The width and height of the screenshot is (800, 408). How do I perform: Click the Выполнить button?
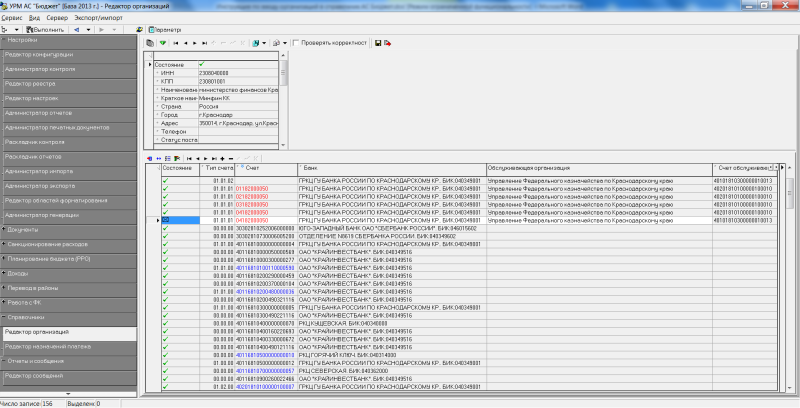point(45,30)
